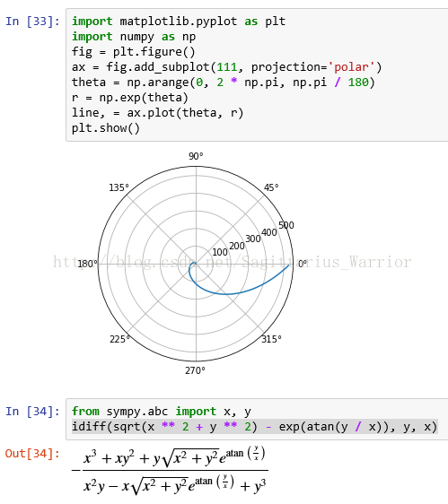
Task: Click the 'plt.show()' line
Action: point(106,128)
